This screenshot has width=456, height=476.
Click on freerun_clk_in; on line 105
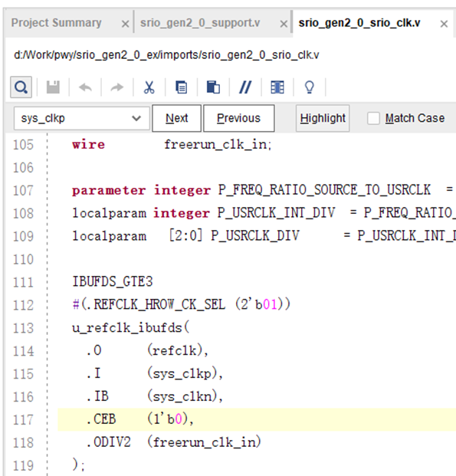click(218, 145)
